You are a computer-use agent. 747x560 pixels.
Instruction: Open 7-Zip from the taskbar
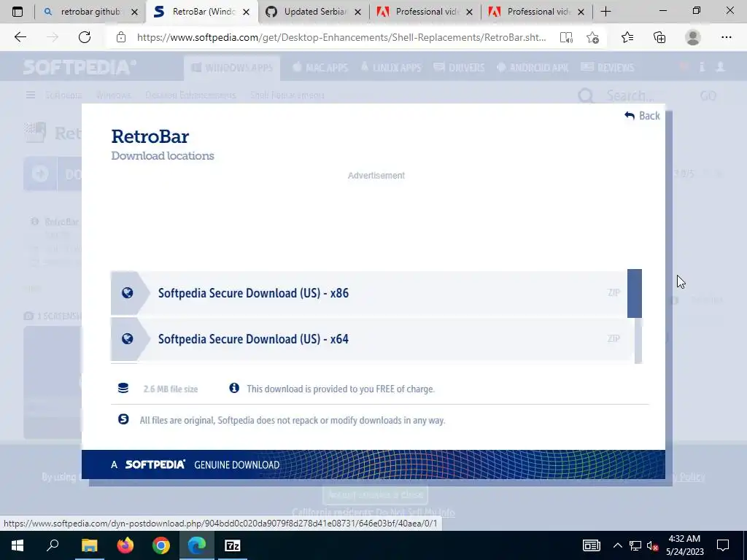pyautogui.click(x=233, y=545)
